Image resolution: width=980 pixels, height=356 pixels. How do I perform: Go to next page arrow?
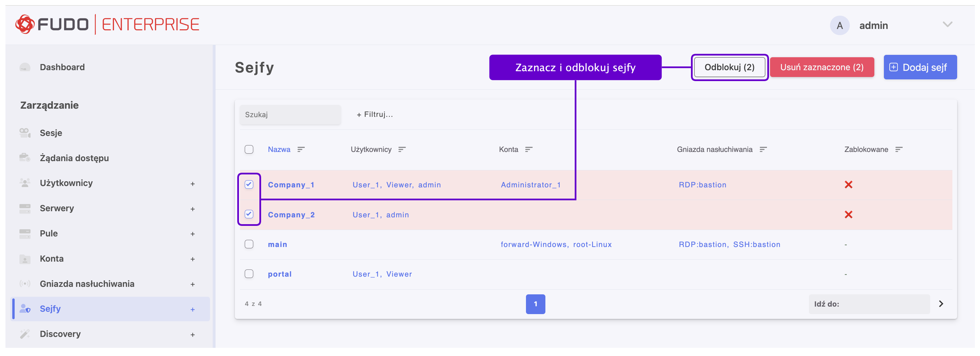pos(941,304)
